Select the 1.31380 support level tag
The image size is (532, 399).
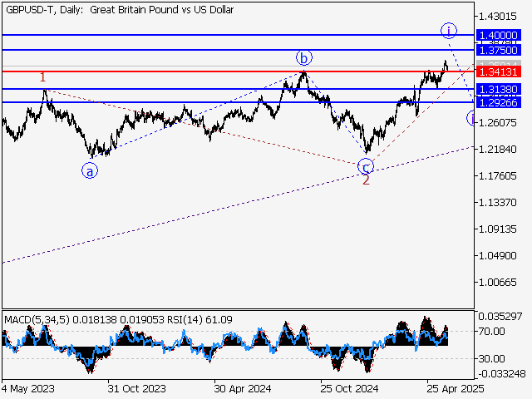click(498, 88)
